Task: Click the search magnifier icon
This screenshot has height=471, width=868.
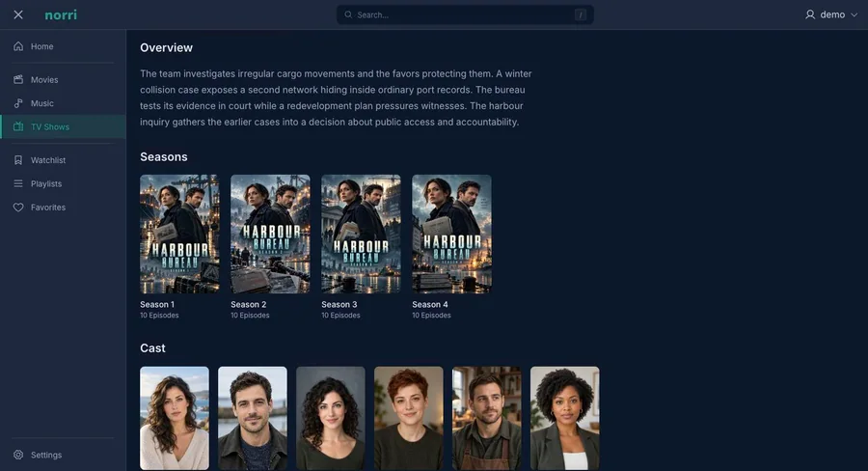Action: 348,15
